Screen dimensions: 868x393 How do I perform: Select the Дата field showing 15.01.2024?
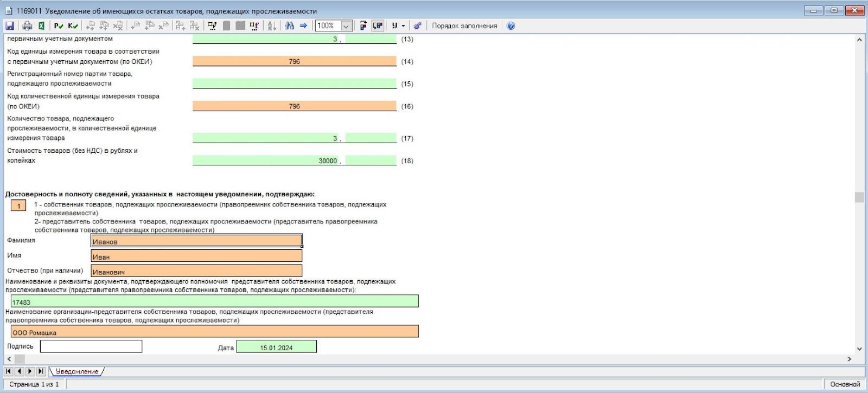(276, 347)
